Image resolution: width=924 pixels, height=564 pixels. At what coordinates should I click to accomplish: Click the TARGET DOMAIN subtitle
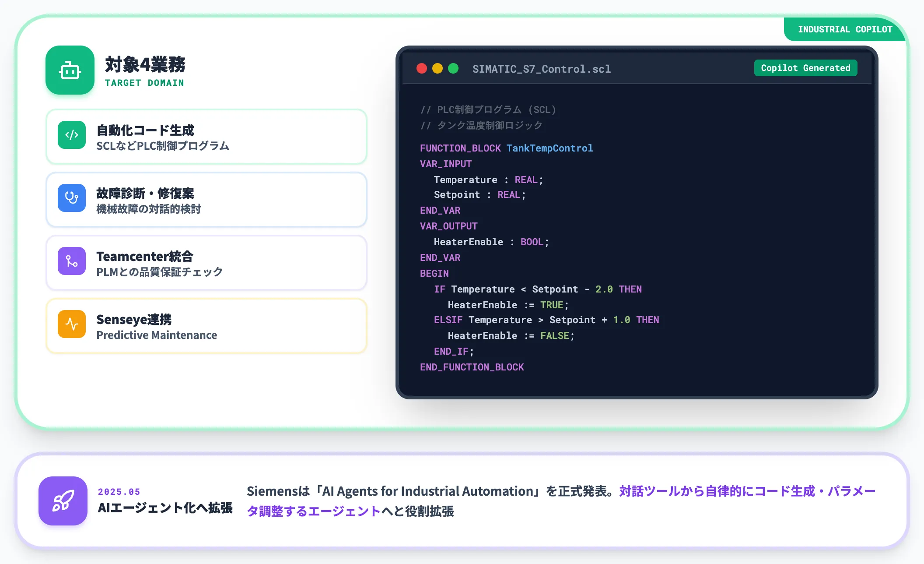pyautogui.click(x=144, y=83)
